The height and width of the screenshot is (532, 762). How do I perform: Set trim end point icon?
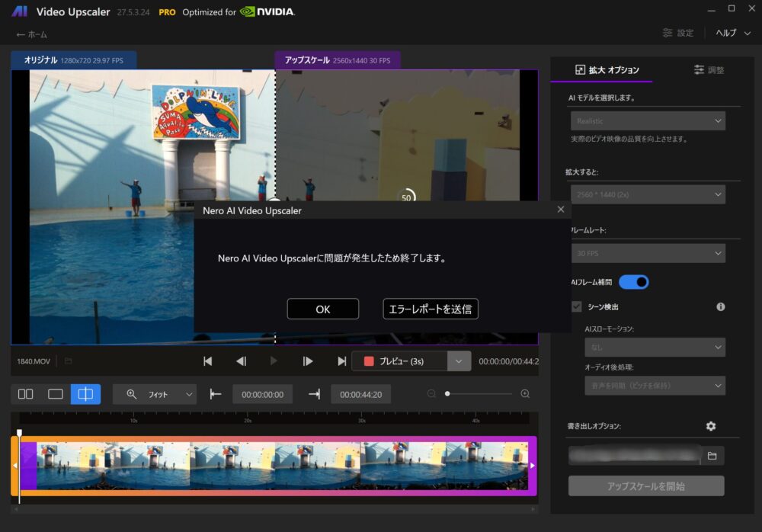pyautogui.click(x=314, y=394)
